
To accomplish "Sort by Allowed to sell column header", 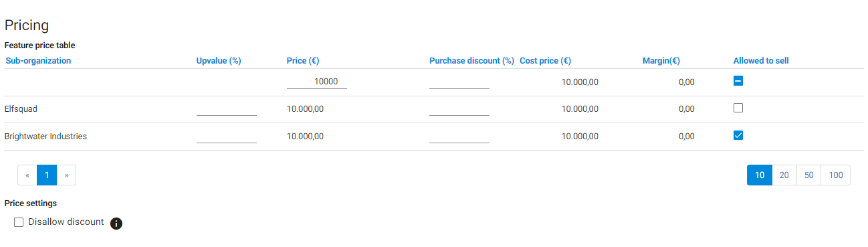I will tap(761, 61).
